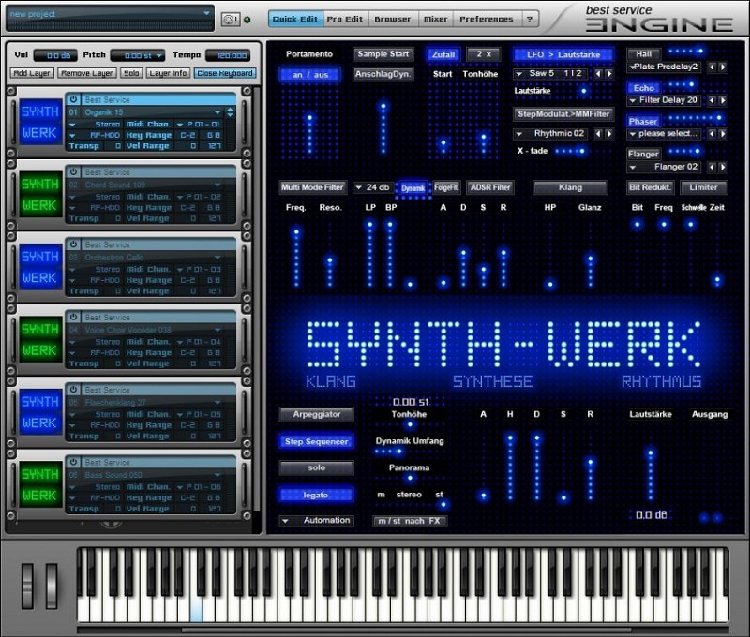750x637 pixels.
Task: Open the Pitch value dropdown
Action: pyautogui.click(x=159, y=55)
